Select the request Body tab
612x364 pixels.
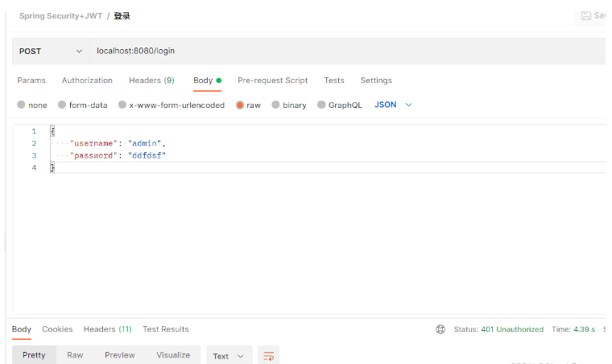(207, 81)
